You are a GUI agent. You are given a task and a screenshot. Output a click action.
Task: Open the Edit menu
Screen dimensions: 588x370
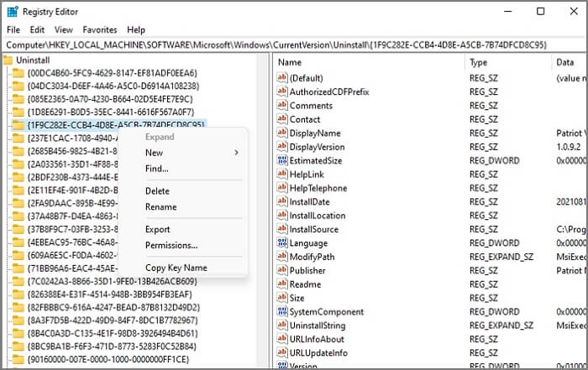(37, 29)
